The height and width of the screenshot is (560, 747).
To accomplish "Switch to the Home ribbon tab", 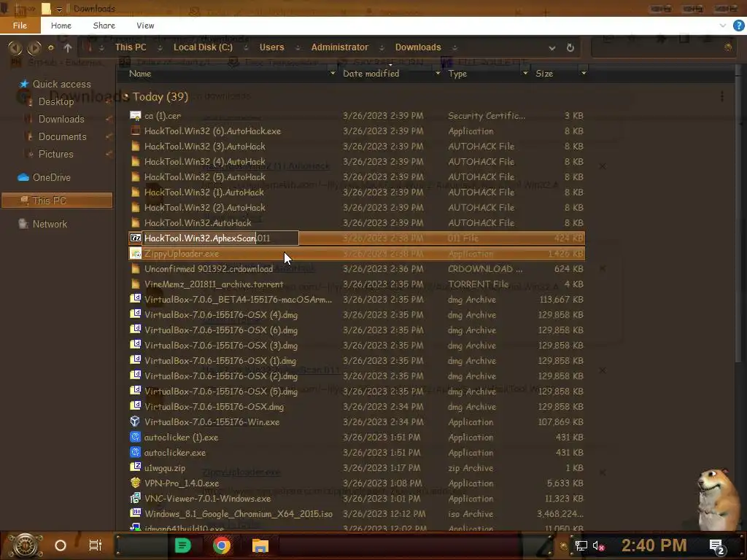I will pos(61,26).
